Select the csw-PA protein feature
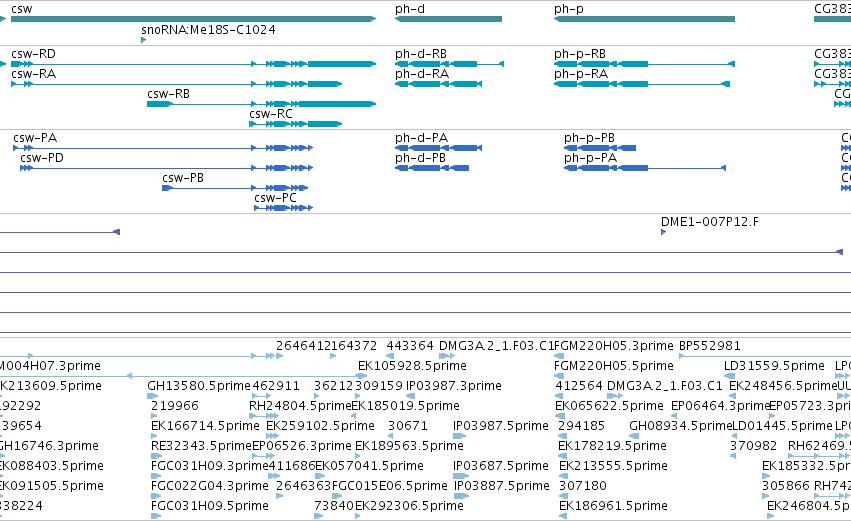This screenshot has width=851, height=521. [x=163, y=148]
